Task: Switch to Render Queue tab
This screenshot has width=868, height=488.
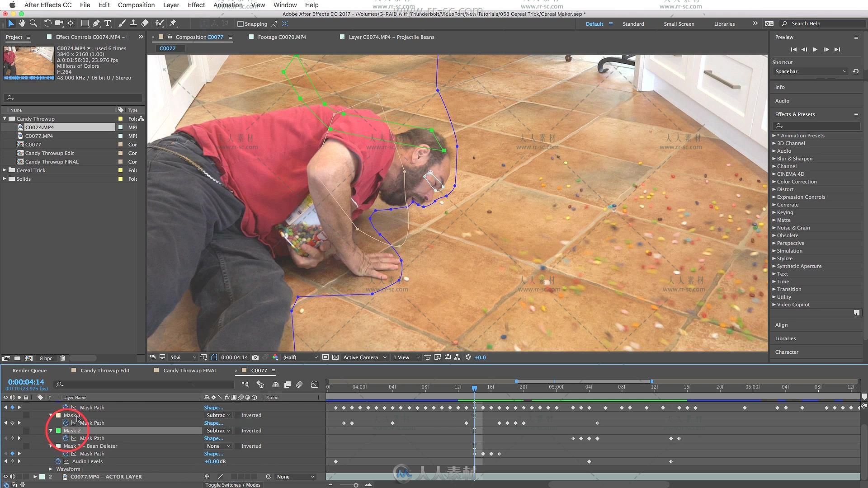Action: coord(29,371)
